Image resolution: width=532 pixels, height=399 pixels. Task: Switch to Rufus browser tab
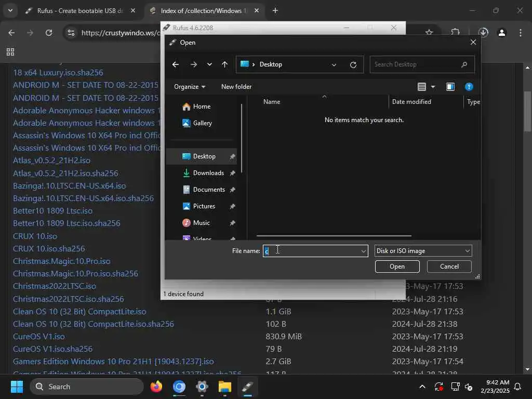(81, 11)
